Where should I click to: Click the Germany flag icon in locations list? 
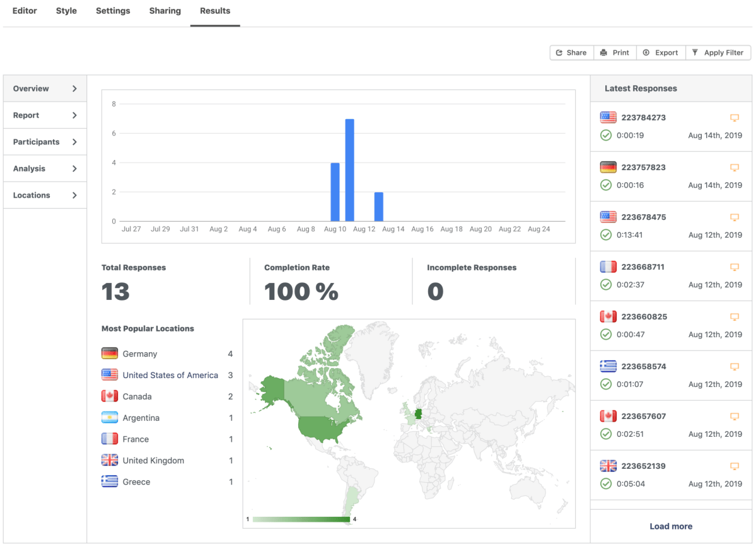click(110, 354)
